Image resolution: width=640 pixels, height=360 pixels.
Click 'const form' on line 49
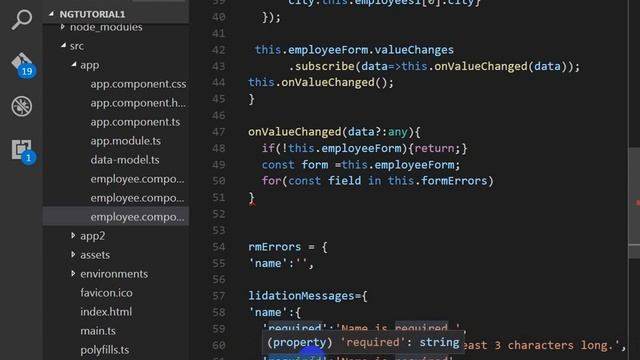(x=295, y=164)
